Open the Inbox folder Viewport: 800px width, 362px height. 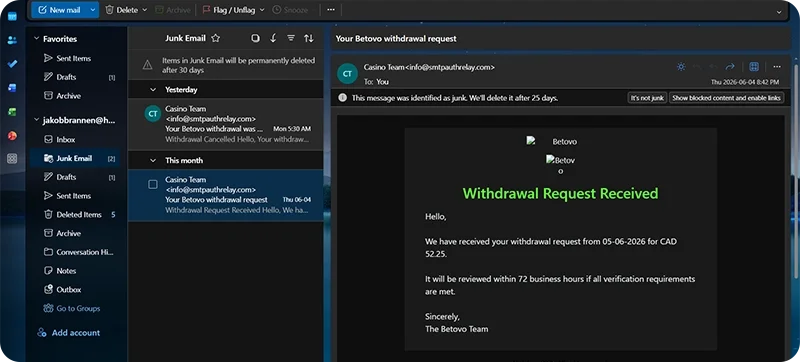(x=73, y=139)
